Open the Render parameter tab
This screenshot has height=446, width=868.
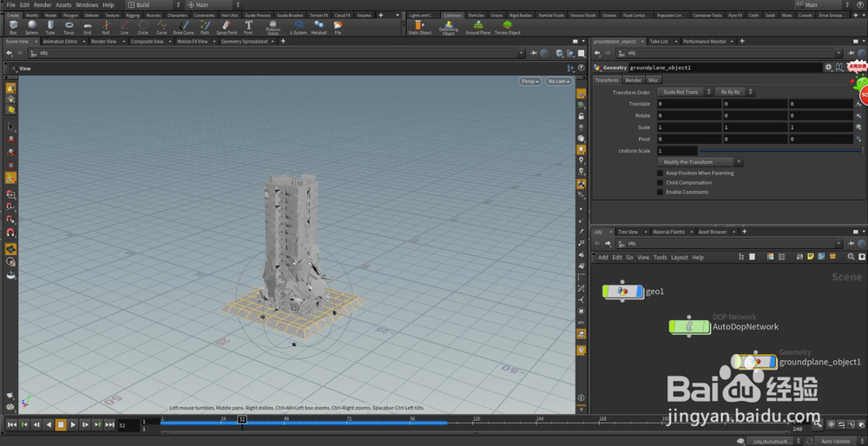(x=634, y=80)
